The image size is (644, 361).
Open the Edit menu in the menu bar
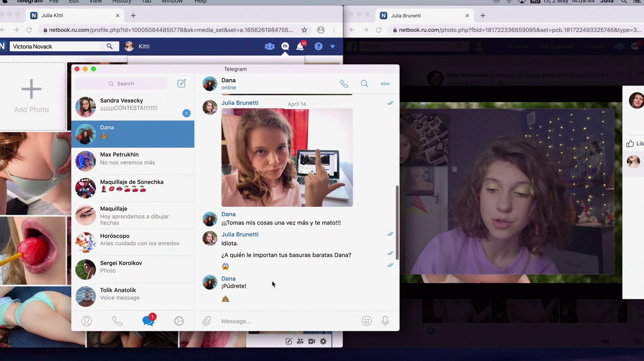point(74,2)
